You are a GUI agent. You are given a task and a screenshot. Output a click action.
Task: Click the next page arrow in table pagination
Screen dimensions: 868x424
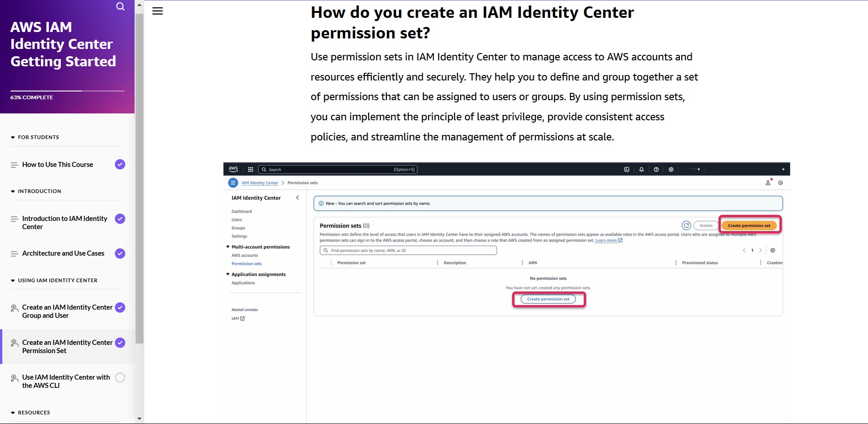[760, 250]
